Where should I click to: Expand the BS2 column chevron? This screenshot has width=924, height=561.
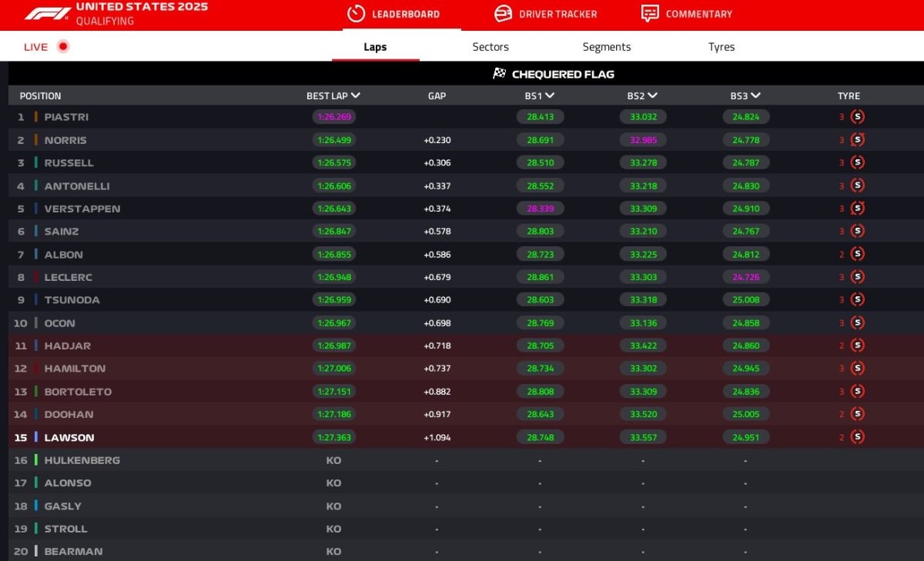[x=652, y=95]
